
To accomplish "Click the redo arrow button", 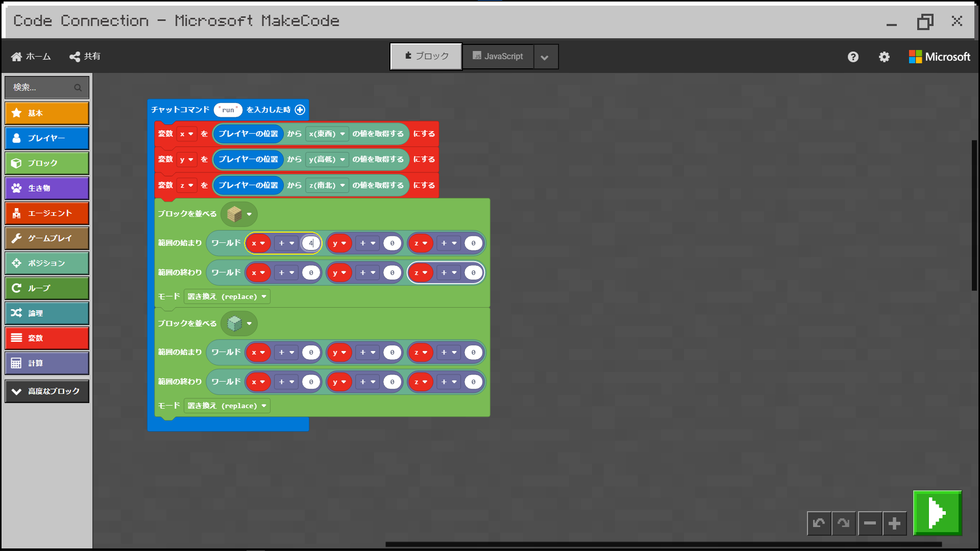I will [843, 523].
